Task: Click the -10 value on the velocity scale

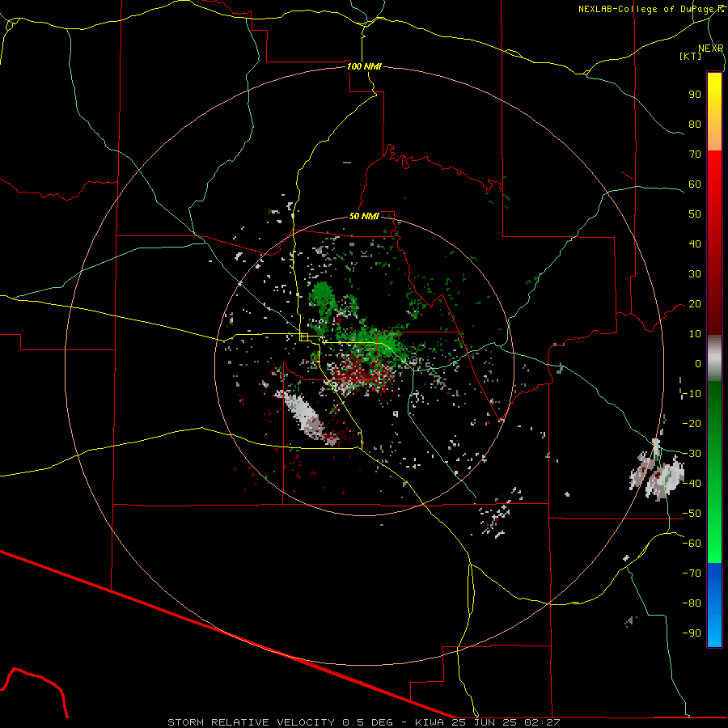Action: pos(692,394)
